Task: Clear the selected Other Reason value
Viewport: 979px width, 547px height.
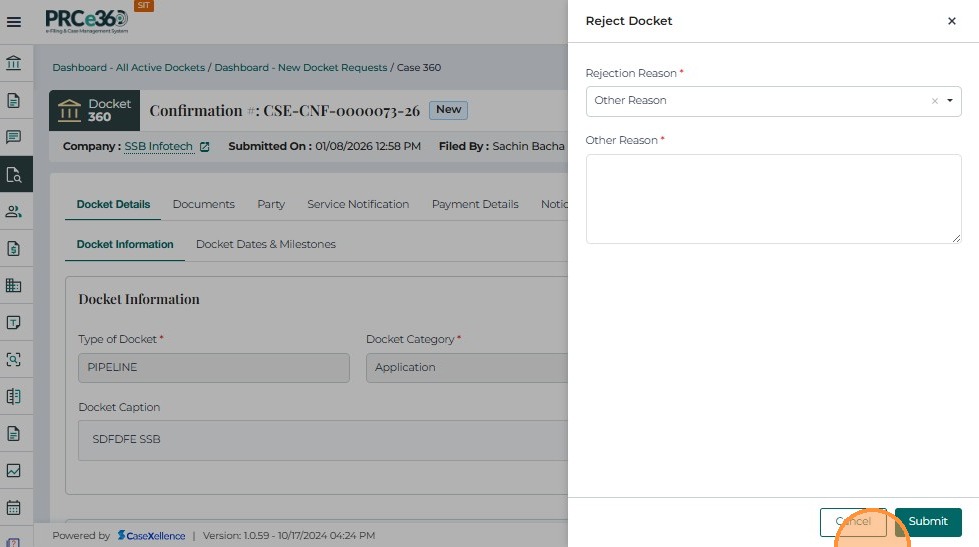Action: (x=934, y=101)
